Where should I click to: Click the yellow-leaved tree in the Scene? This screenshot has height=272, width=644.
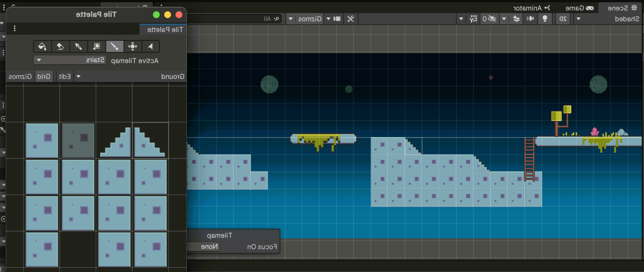click(561, 120)
